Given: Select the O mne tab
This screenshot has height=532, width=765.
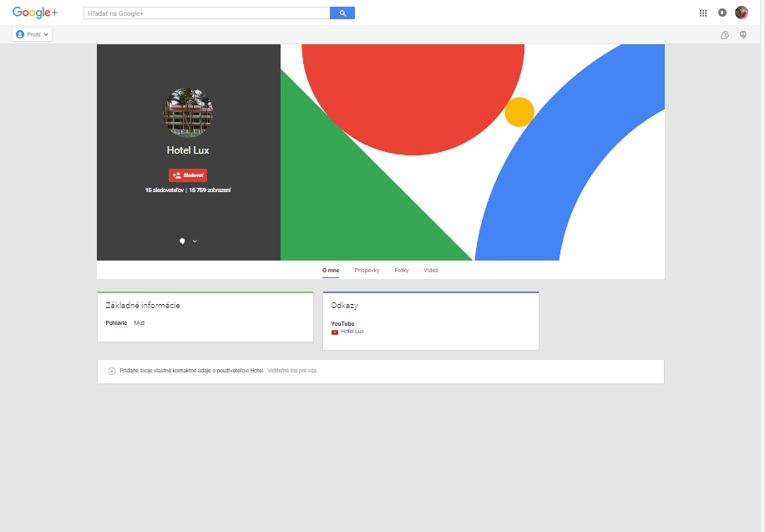Looking at the screenshot, I should click(x=331, y=271).
